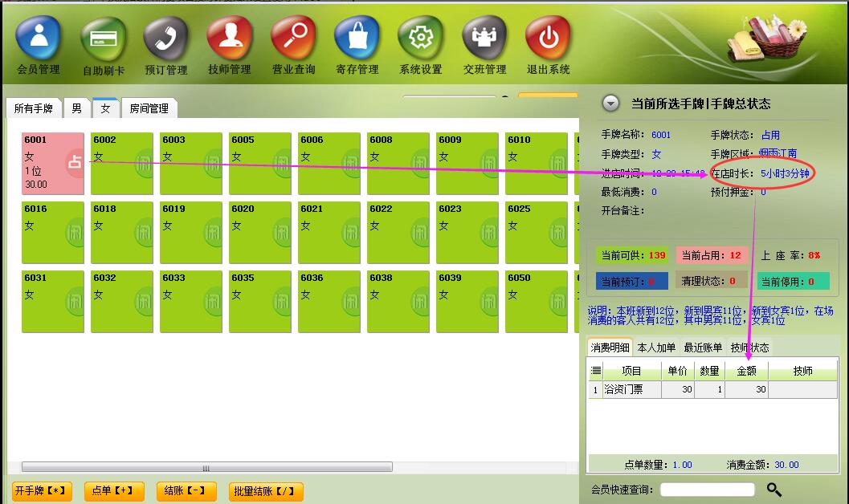Click the blue 当前预订 status box
This screenshot has width=849, height=504.
point(632,281)
